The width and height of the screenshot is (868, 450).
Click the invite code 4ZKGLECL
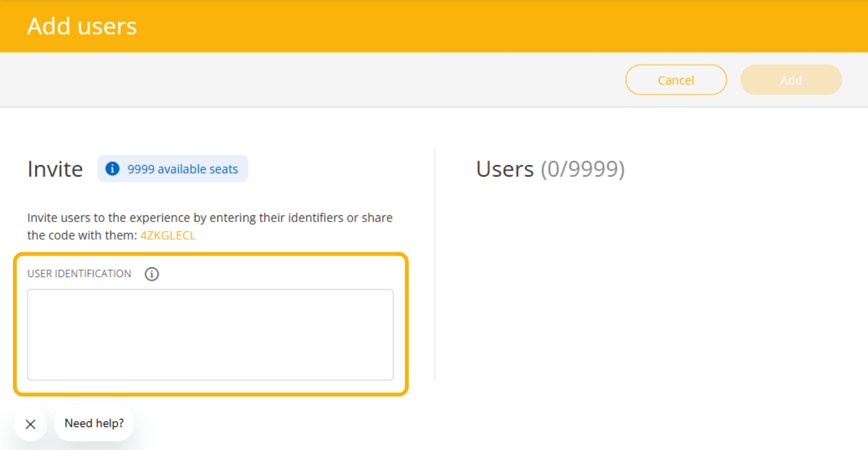point(167,235)
